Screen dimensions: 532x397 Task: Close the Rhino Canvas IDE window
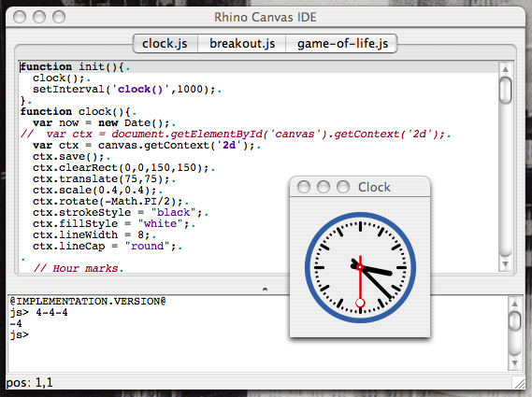tap(20, 17)
